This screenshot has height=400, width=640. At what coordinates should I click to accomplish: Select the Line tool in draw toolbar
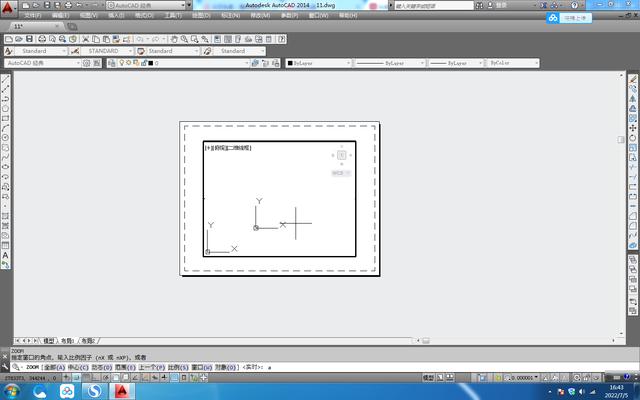tap(6, 81)
